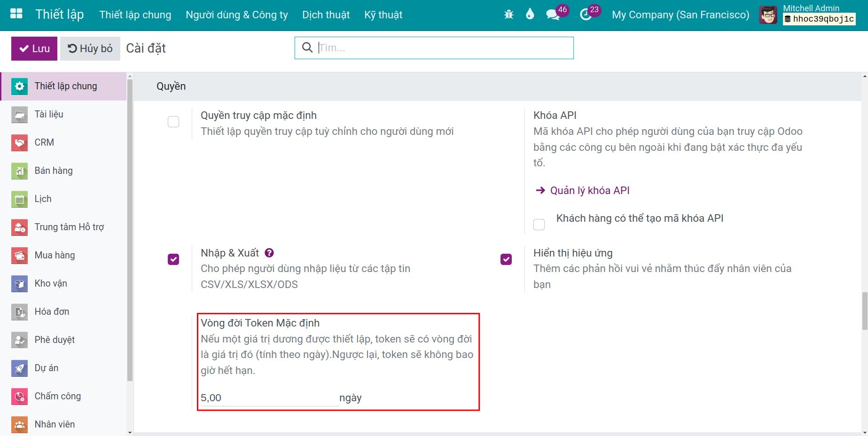
Task: Open the CRM settings section in sidebar
Action: [x=19, y=142]
